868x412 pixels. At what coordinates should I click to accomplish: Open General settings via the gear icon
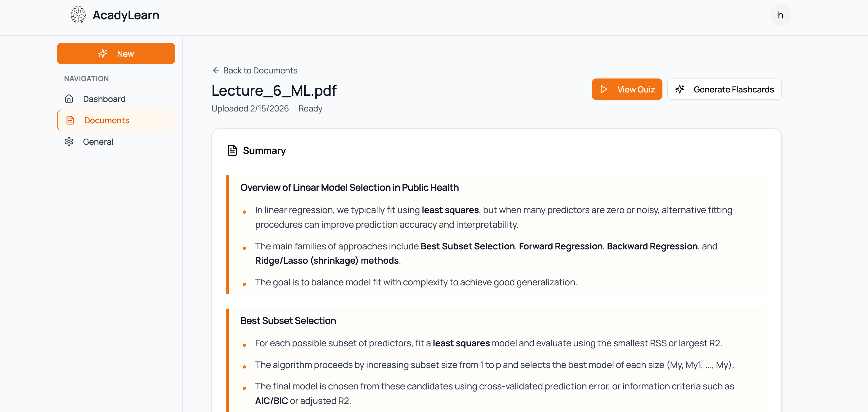point(69,141)
